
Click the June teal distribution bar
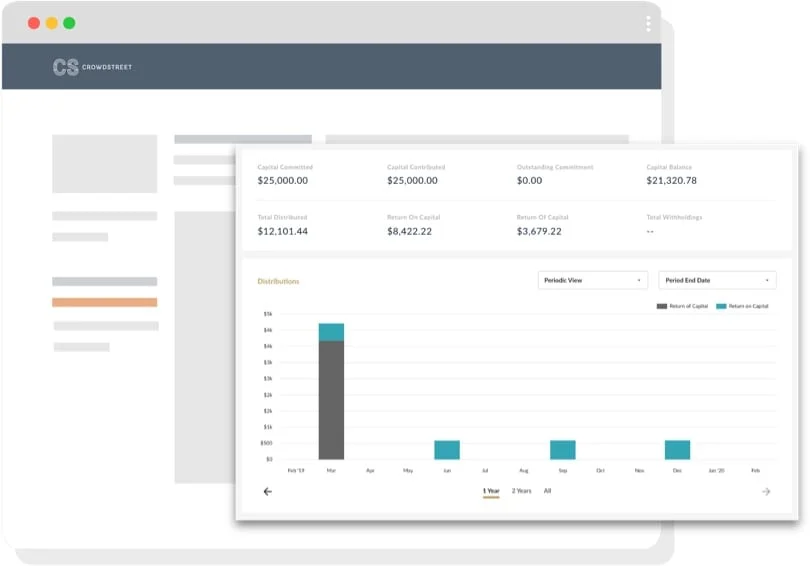447,450
